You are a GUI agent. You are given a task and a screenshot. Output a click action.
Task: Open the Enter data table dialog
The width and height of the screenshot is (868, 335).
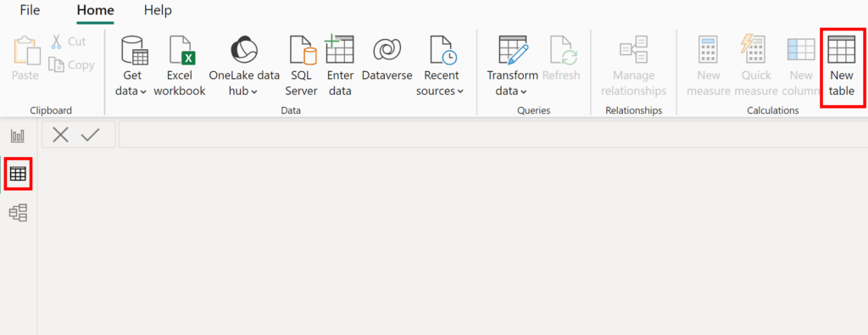[340, 66]
